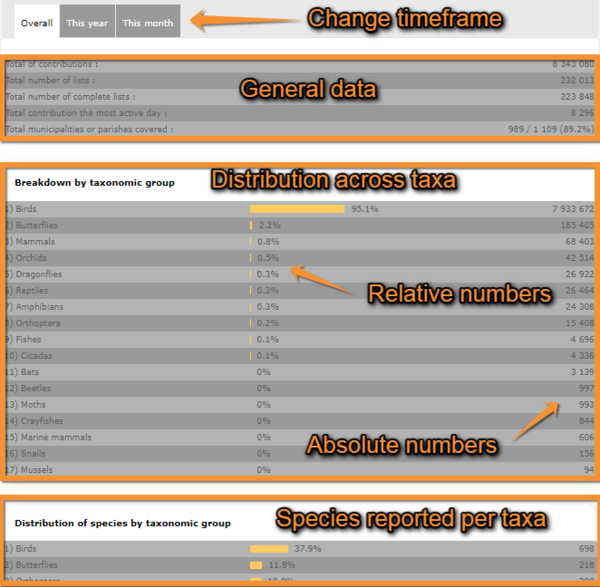
Task: Open the This year tab
Action: (x=88, y=22)
